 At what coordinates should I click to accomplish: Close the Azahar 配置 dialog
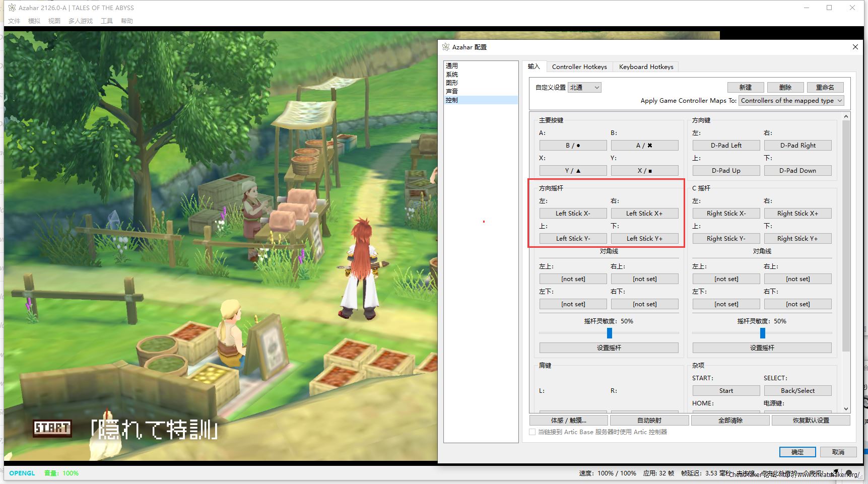(855, 47)
